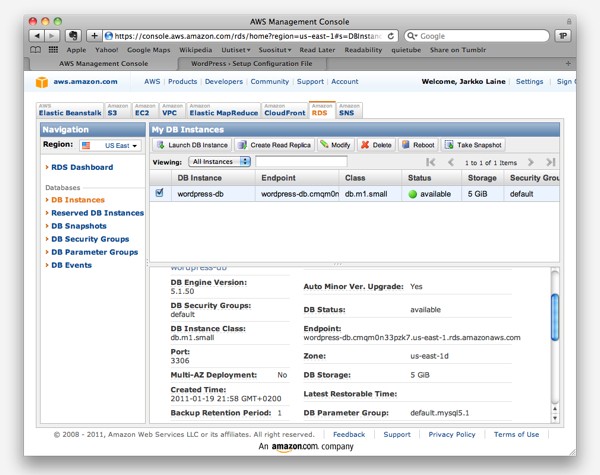Go back with Safari's back arrow

click(37, 36)
